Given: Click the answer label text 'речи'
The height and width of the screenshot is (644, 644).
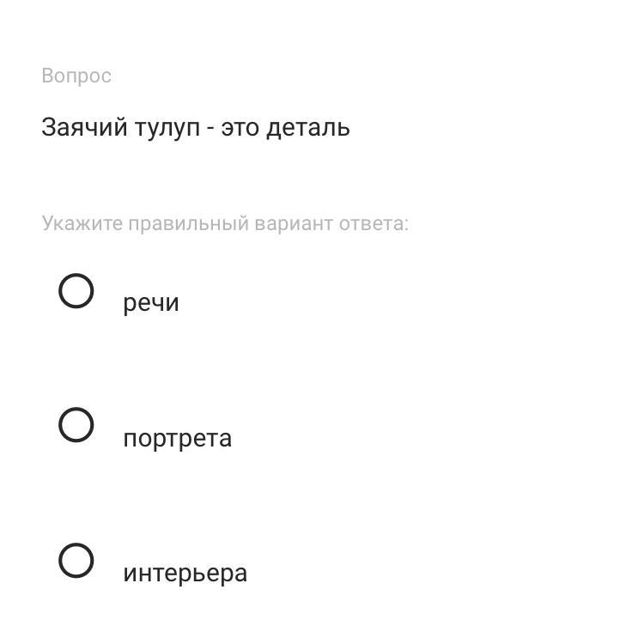Looking at the screenshot, I should coord(150,303).
